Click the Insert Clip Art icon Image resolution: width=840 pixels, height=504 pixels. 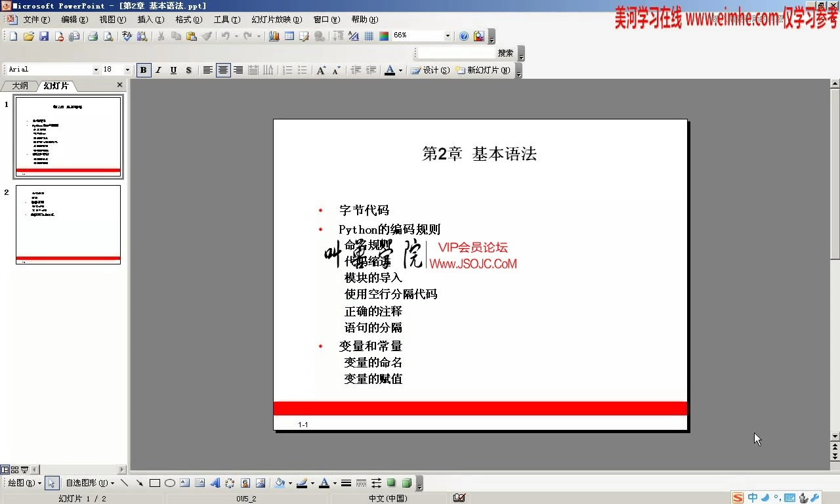[x=245, y=482]
